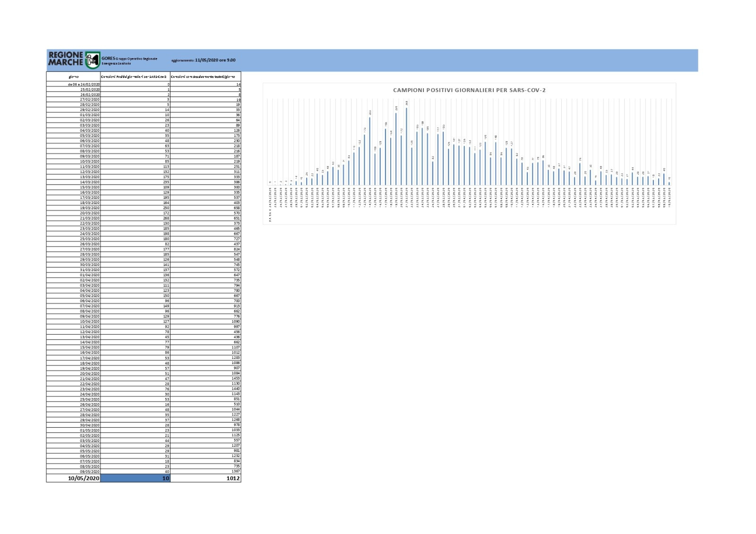Select the 'Campioni Positivi giornalieri per SARS-Cov-2' header
This screenshot has height=534, width=756.
click(x=135, y=76)
